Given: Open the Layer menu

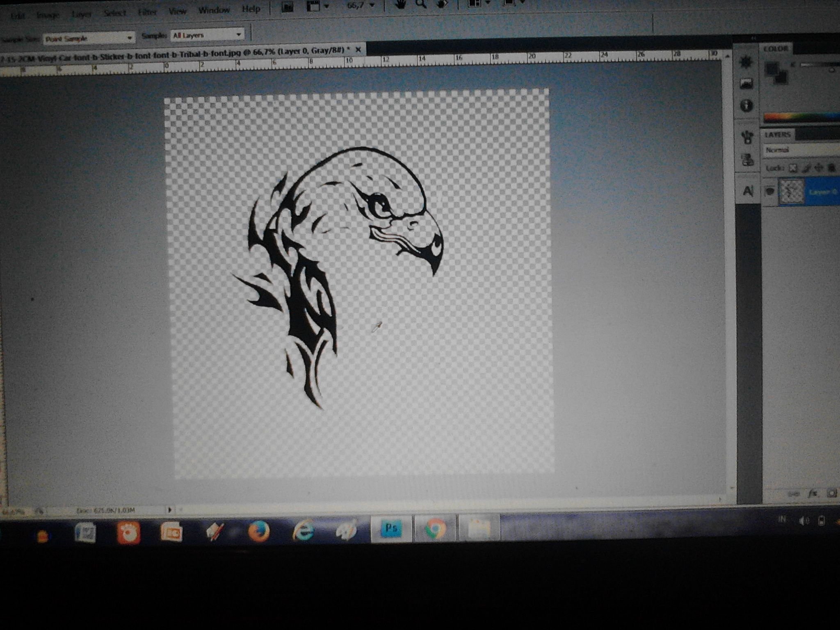Looking at the screenshot, I should [81, 14].
